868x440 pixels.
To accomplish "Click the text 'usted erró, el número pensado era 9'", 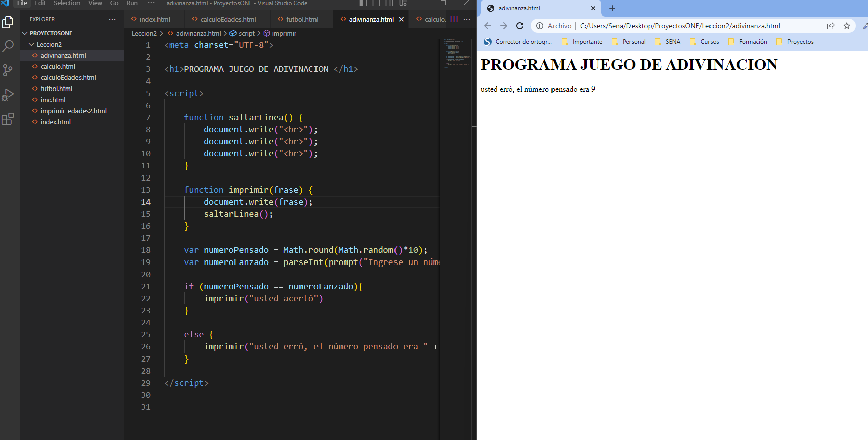I will 538,89.
